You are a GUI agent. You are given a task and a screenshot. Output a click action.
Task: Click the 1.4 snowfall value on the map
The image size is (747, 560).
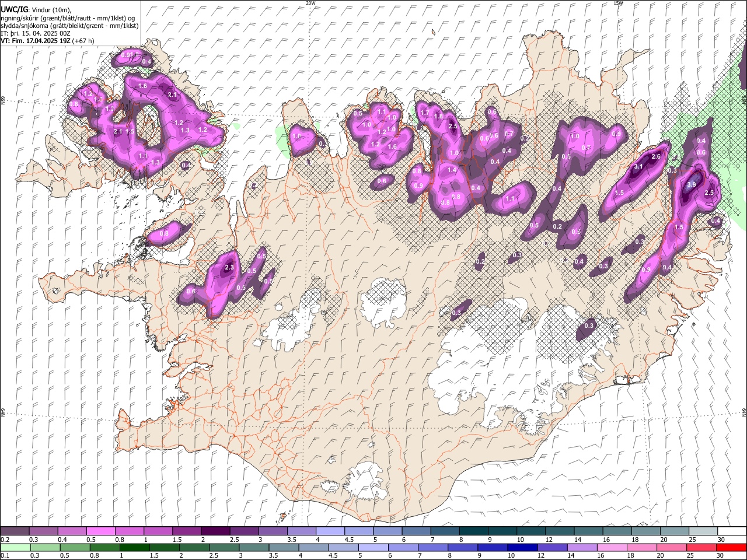[x=451, y=170]
